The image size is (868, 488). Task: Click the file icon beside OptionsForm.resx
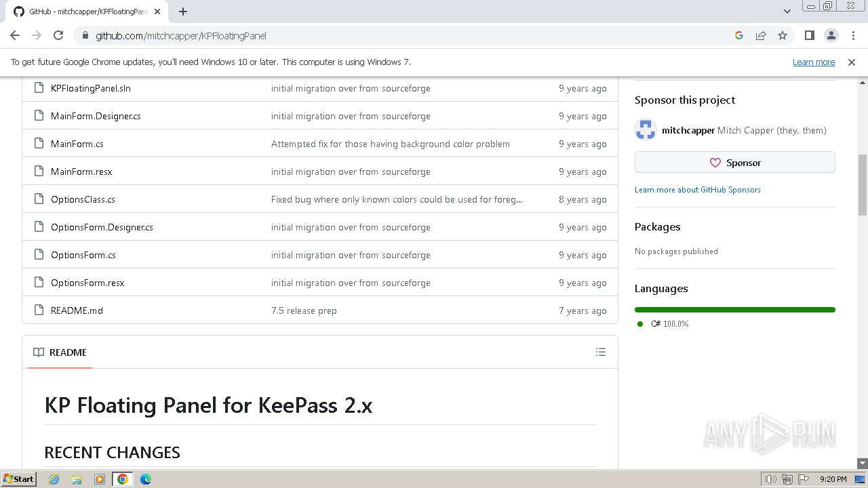(39, 283)
